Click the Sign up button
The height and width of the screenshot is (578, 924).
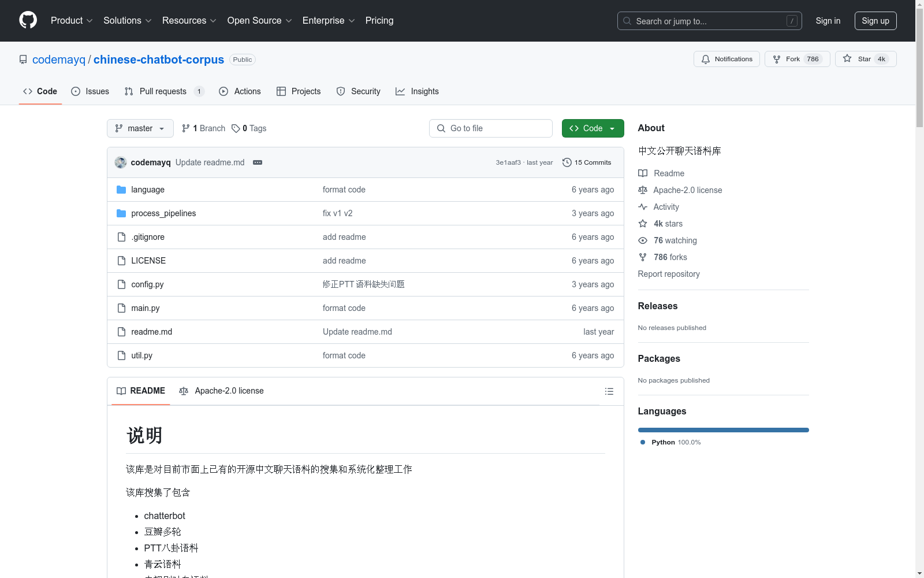(875, 21)
